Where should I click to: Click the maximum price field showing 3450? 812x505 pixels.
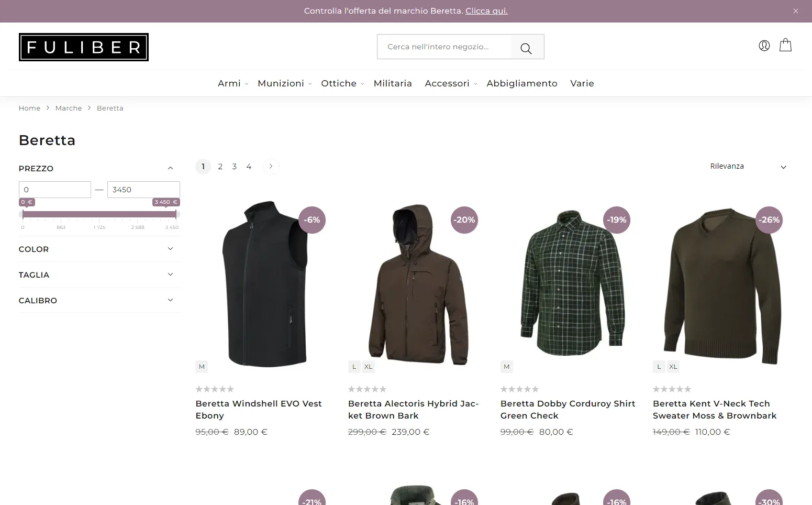(x=143, y=190)
